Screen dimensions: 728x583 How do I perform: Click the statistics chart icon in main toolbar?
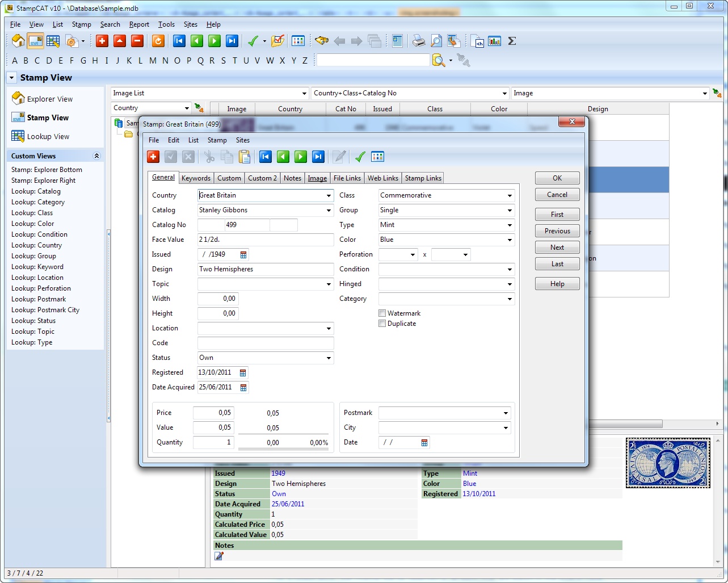point(494,41)
